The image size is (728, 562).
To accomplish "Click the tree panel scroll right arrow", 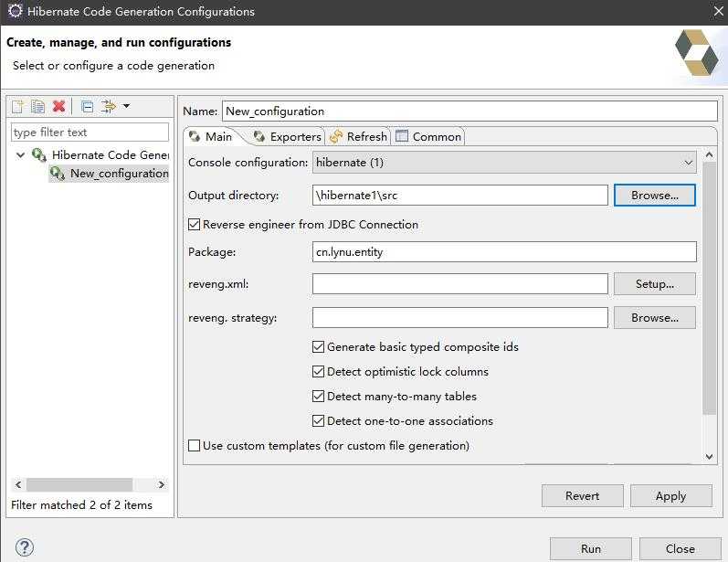I will click(x=161, y=485).
